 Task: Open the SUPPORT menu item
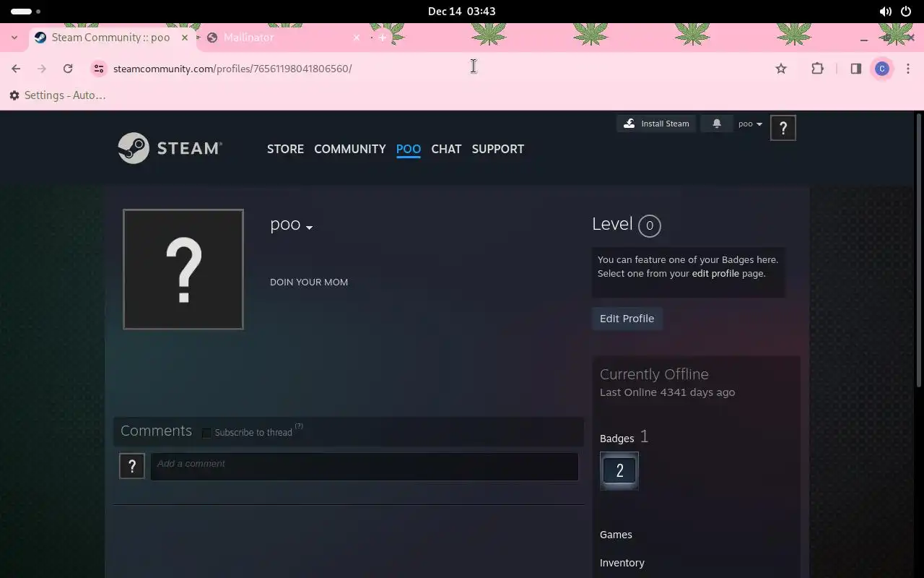pos(497,149)
